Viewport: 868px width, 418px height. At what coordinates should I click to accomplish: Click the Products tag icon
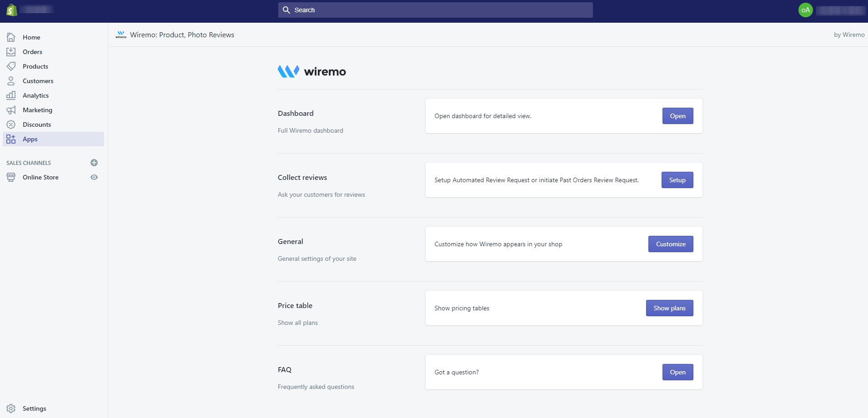point(11,66)
